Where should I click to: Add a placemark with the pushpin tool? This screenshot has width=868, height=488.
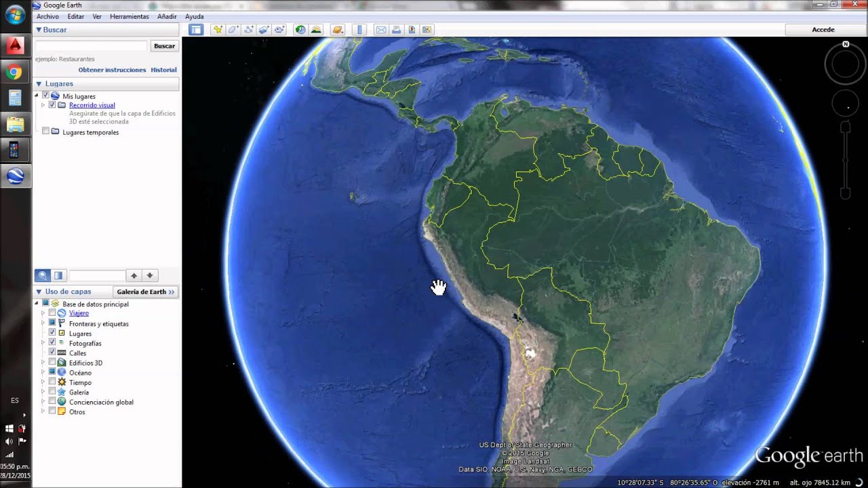tap(218, 30)
